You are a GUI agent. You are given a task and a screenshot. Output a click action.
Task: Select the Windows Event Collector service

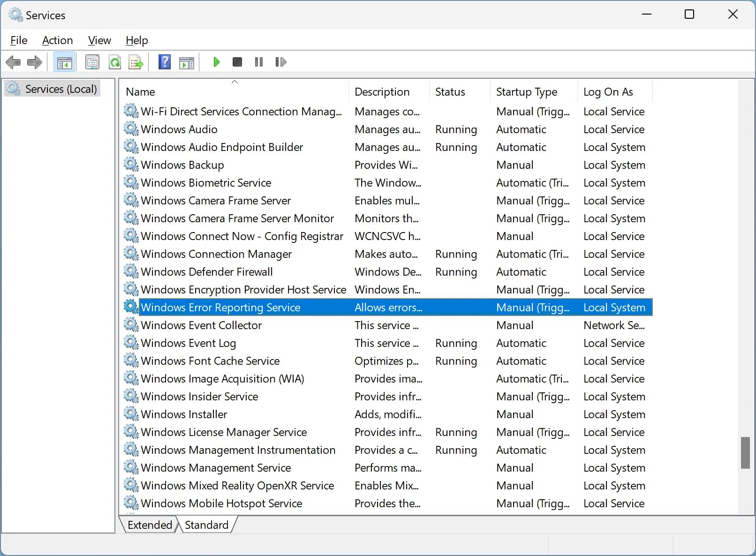[388, 325]
